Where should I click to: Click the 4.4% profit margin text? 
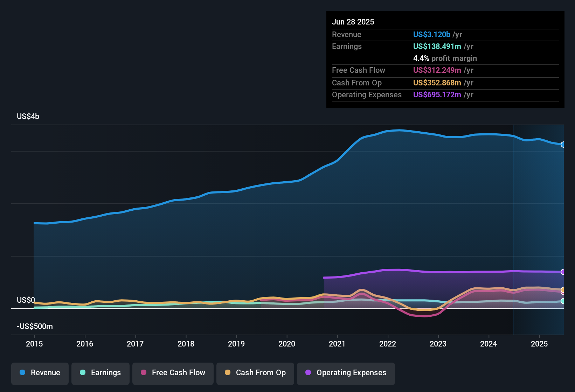445,58
